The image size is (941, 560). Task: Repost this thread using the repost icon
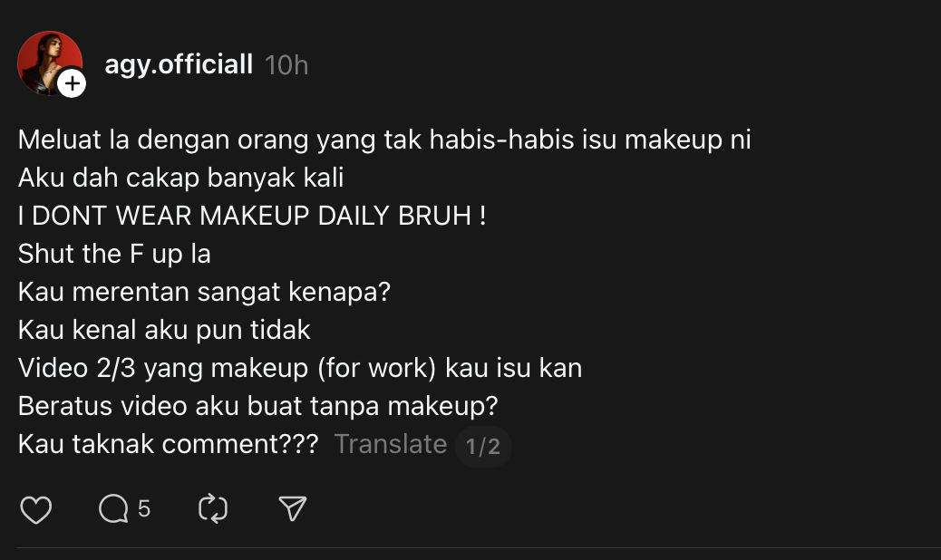coord(212,509)
